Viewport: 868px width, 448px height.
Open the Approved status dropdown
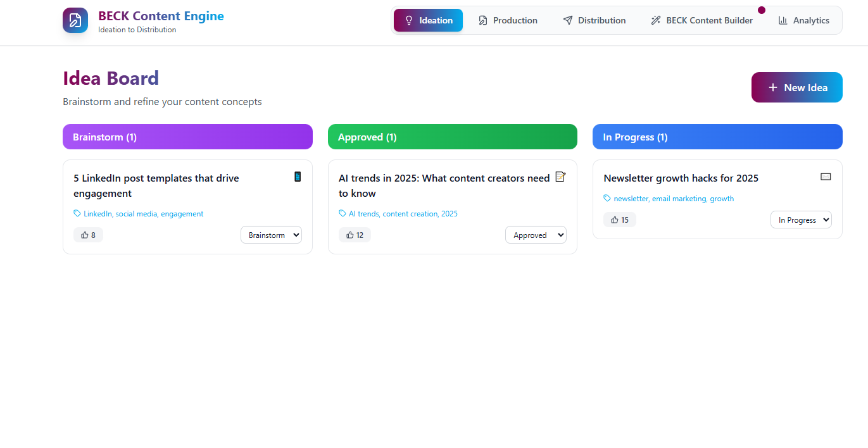coord(536,235)
